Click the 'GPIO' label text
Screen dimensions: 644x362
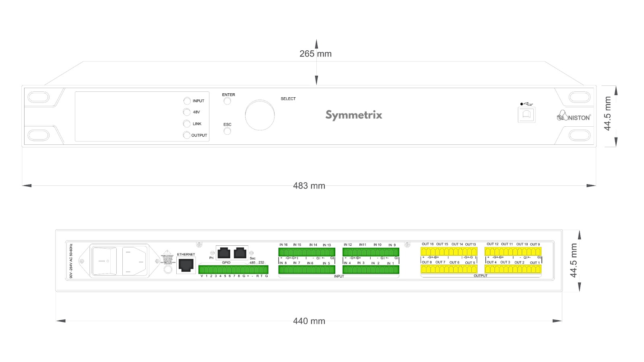pos(226,262)
